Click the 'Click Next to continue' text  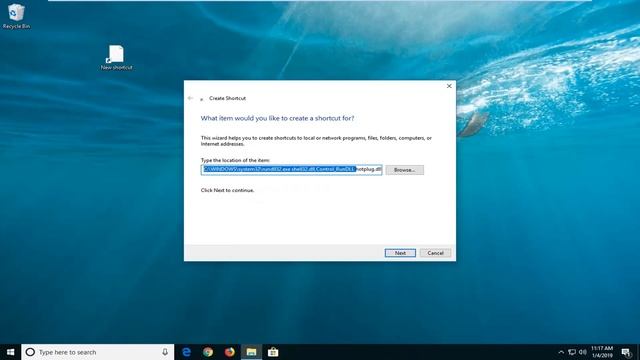coord(227,190)
